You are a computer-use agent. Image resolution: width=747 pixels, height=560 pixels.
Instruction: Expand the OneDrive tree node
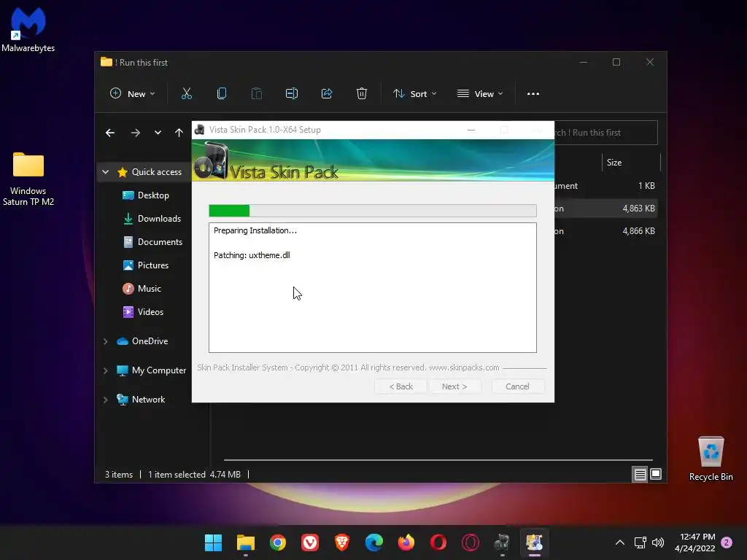click(x=106, y=341)
